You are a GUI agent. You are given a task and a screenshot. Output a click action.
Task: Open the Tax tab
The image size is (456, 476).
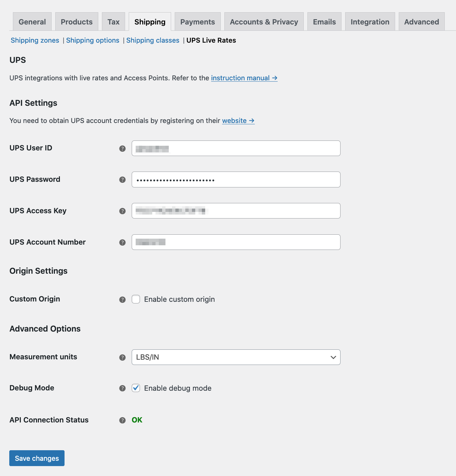tap(114, 22)
